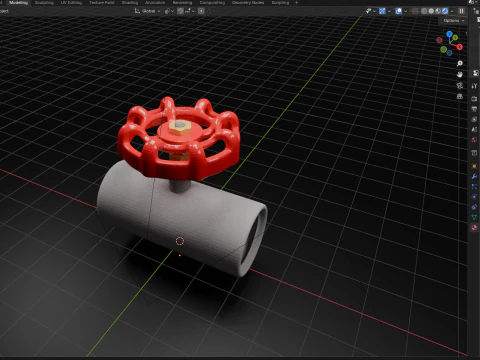This screenshot has height=360, width=480.
Task: Select the orange hex nut on the wheel
Action: click(x=180, y=128)
